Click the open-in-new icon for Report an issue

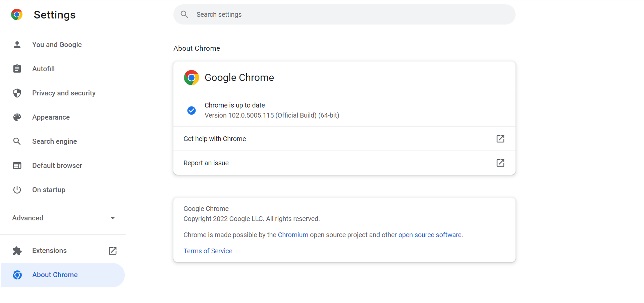point(500,163)
